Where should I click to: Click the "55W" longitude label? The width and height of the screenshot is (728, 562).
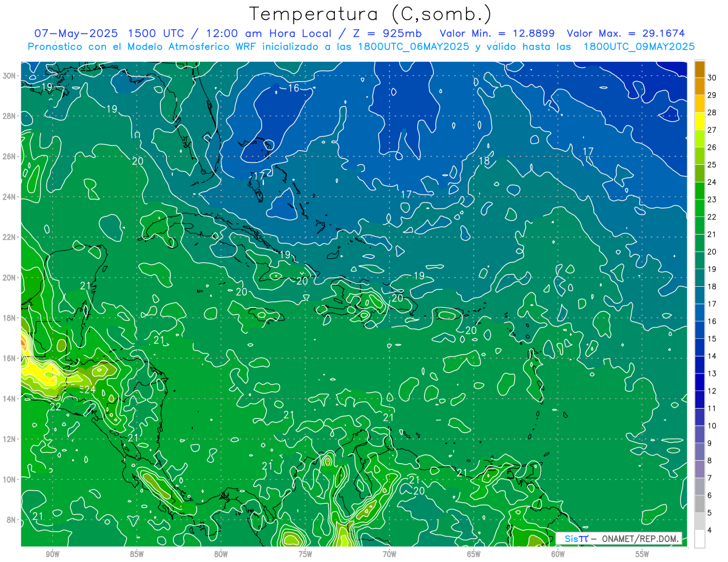642,554
